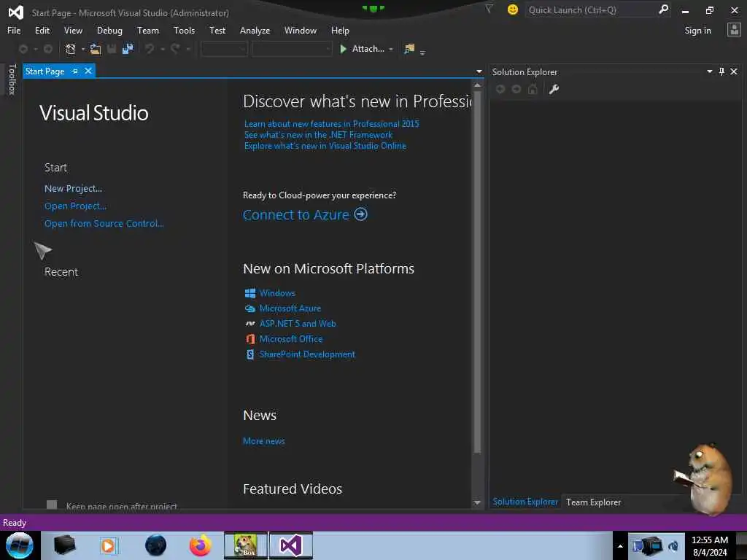Click the Undo toolbar icon
Image resolution: width=747 pixels, height=560 pixels.
150,49
